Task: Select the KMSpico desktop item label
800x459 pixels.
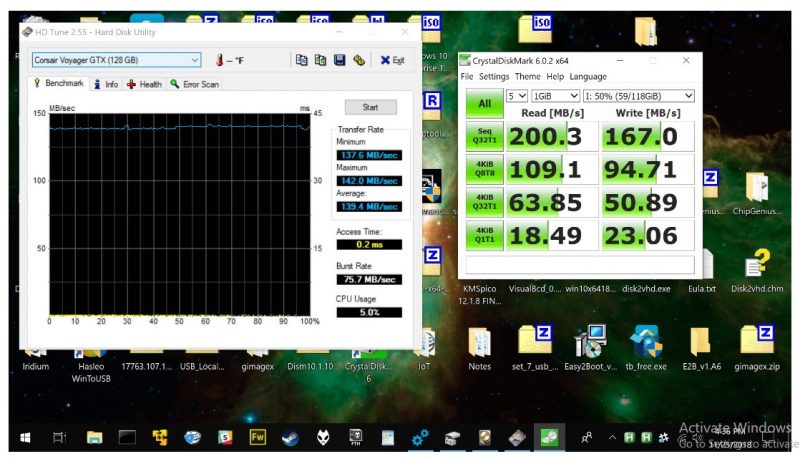Action: point(479,295)
